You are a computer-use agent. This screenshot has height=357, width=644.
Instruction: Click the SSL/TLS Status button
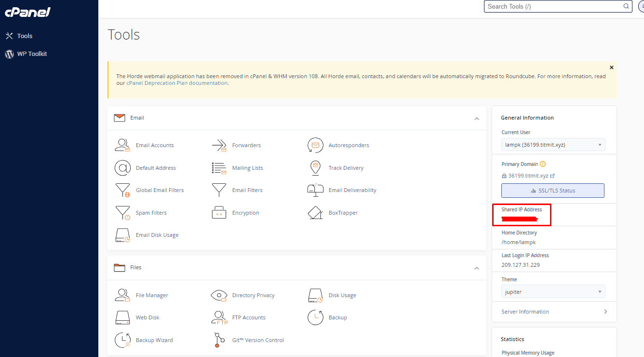[552, 191]
